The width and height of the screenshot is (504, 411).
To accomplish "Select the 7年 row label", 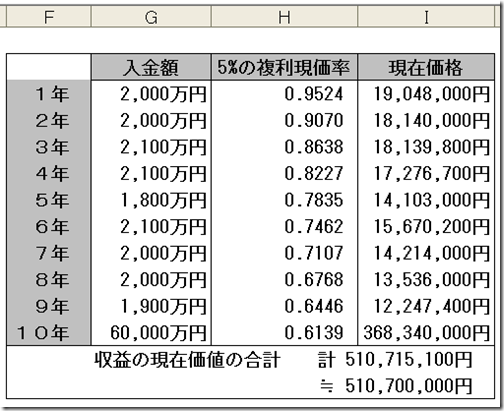I will point(49,253).
